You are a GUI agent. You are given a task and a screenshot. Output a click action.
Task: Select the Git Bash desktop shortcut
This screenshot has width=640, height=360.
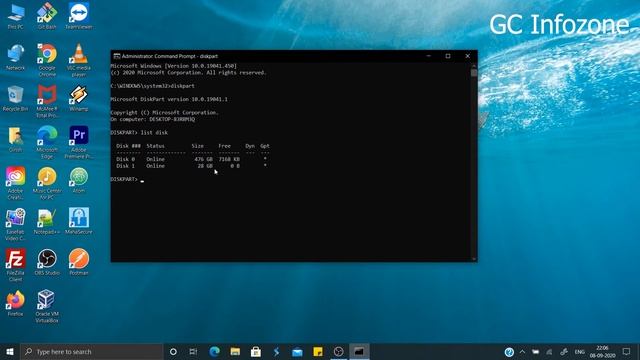tap(47, 16)
